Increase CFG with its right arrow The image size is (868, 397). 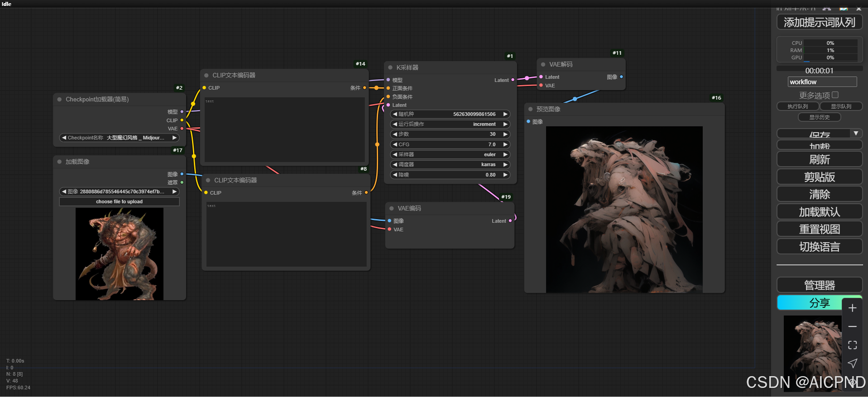pos(505,144)
